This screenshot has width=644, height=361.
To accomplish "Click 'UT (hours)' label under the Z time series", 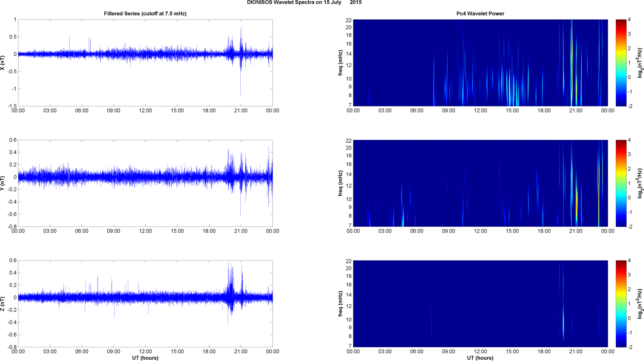I will [x=145, y=358].
